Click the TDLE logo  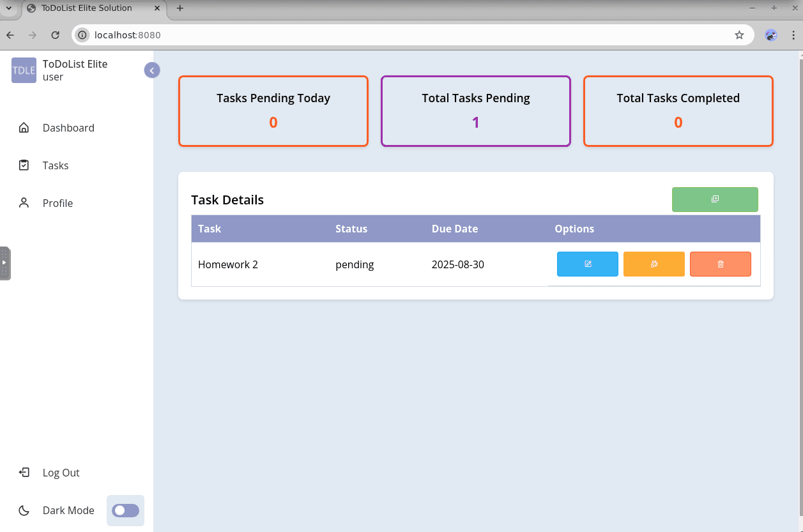pyautogui.click(x=24, y=70)
